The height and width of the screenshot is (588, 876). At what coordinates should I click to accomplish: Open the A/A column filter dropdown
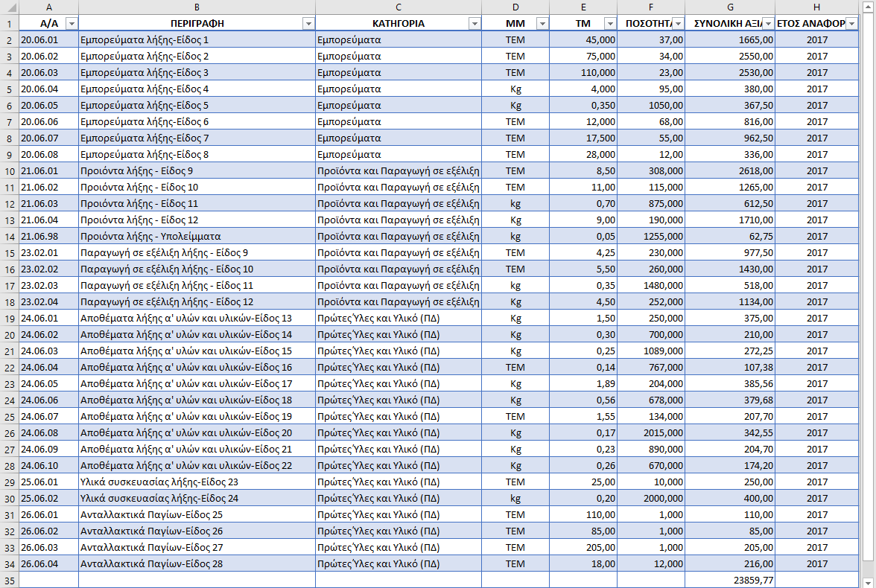pyautogui.click(x=72, y=24)
